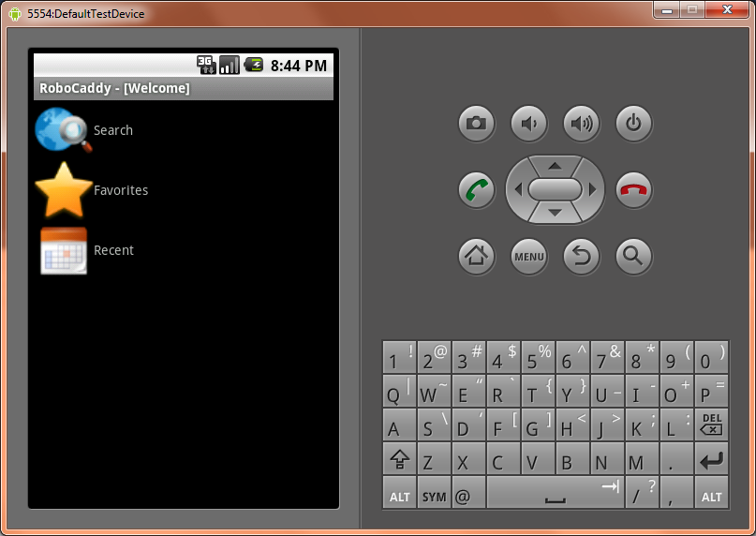Toggle the left ALT key
Image resolution: width=756 pixels, height=536 pixels.
pyautogui.click(x=400, y=496)
